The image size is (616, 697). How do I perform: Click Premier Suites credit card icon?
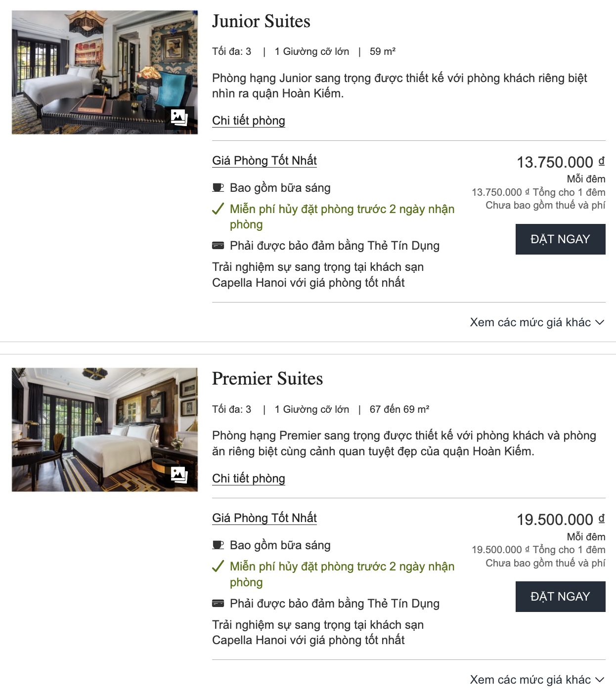[218, 603]
